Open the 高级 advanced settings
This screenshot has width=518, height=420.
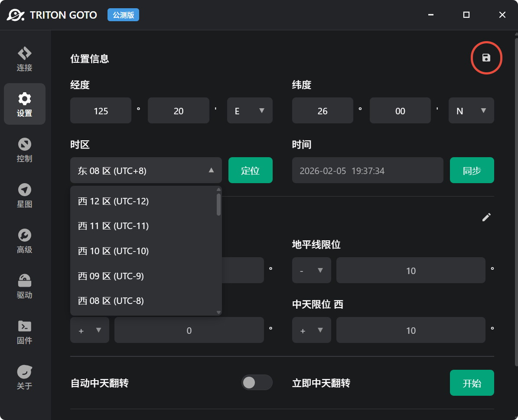coord(24,241)
